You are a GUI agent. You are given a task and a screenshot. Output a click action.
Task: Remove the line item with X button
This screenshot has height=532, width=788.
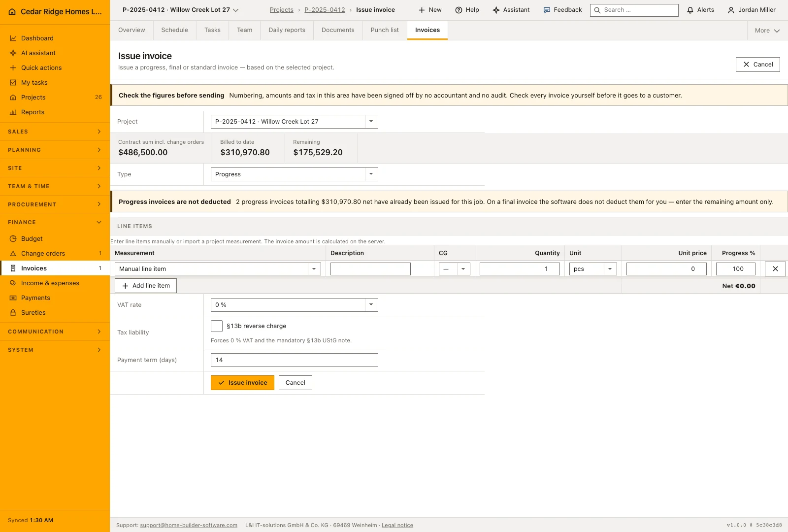pos(775,269)
